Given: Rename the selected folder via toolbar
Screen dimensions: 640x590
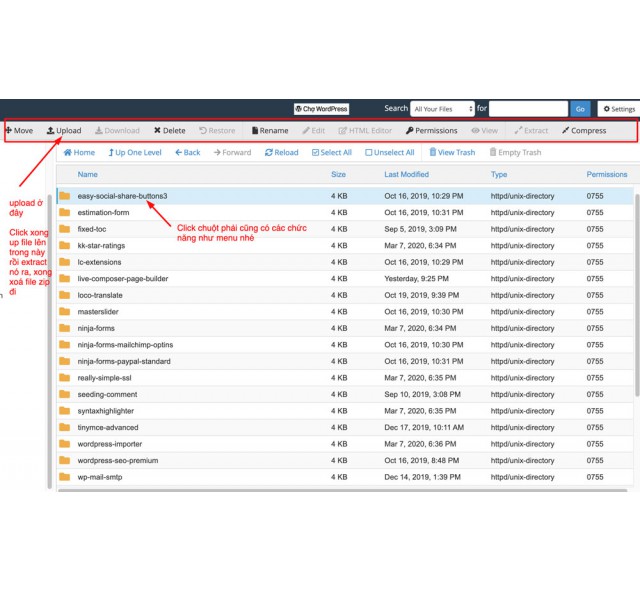Looking at the screenshot, I should coord(270,131).
